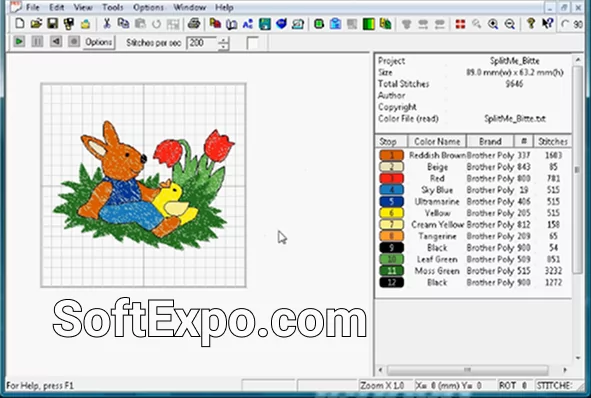The width and height of the screenshot is (591, 398).
Task: Open the Help menu
Action: (224, 7)
